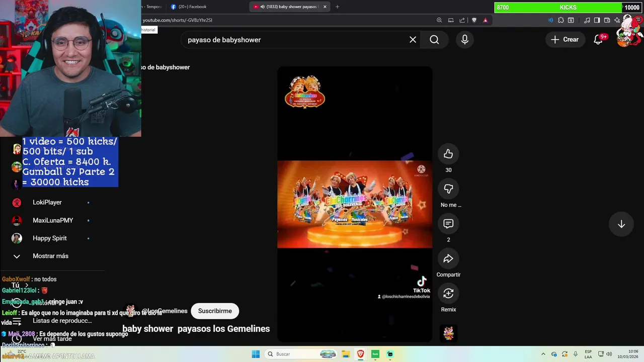Image resolution: width=644 pixels, height=362 pixels.
Task: Like the short with the thumbs-up icon
Action: tap(448, 154)
